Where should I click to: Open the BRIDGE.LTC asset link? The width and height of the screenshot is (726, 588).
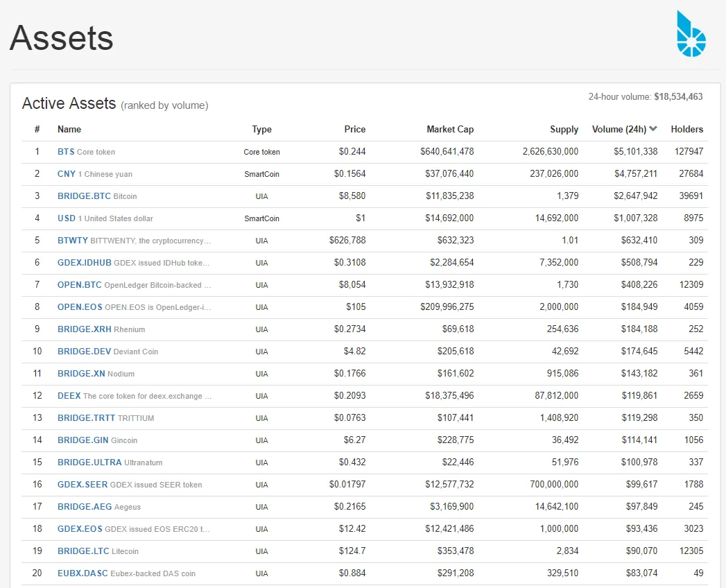coord(83,551)
